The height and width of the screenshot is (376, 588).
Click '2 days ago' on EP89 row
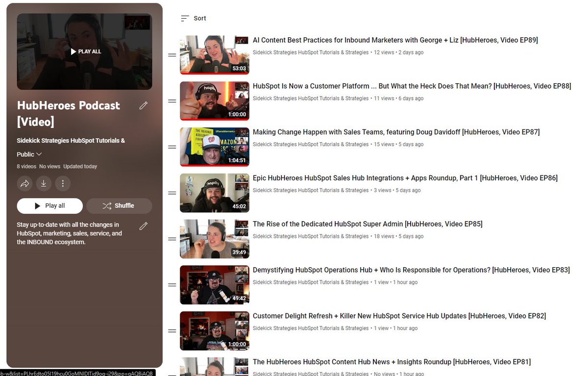pyautogui.click(x=411, y=52)
